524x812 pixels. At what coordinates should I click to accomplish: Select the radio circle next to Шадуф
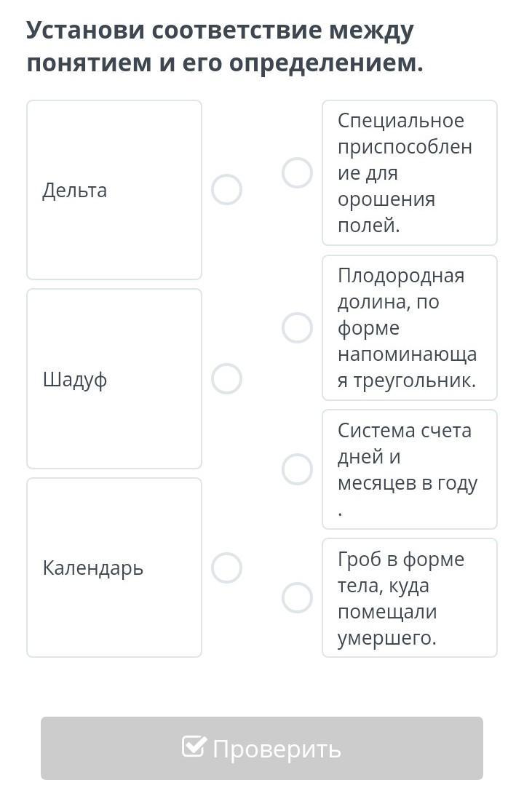coord(226,379)
